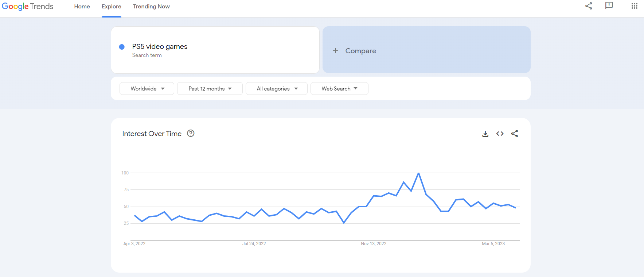Image resolution: width=644 pixels, height=277 pixels.
Task: Open the Worldwide region dropdown
Action: coord(147,89)
